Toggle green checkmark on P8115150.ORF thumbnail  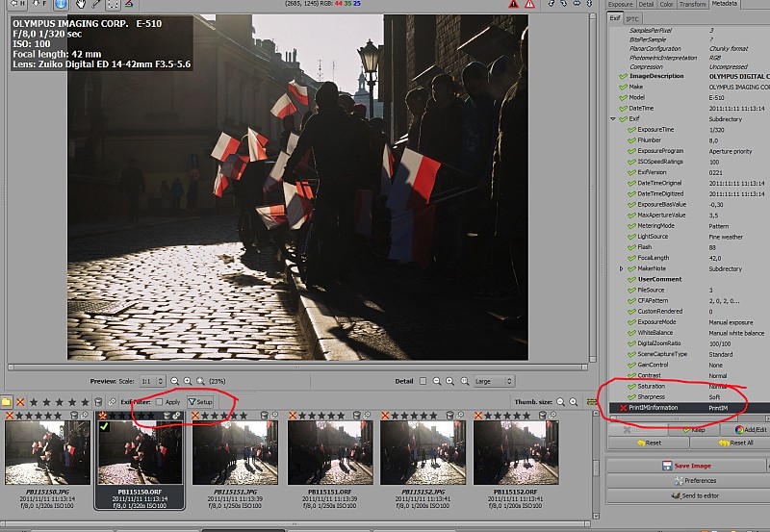103,427
